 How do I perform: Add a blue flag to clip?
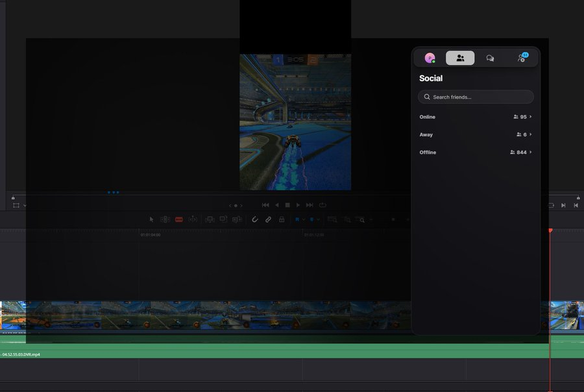click(x=297, y=219)
